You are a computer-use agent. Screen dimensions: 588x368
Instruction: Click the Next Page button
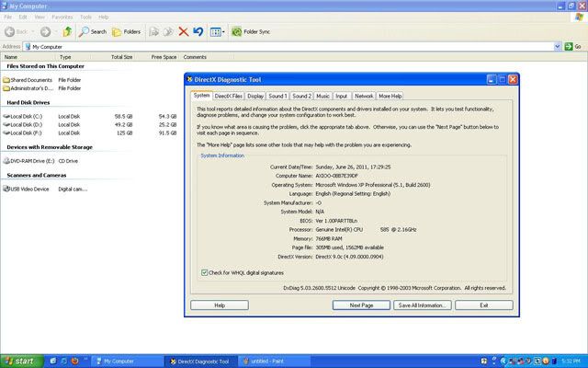pos(361,305)
